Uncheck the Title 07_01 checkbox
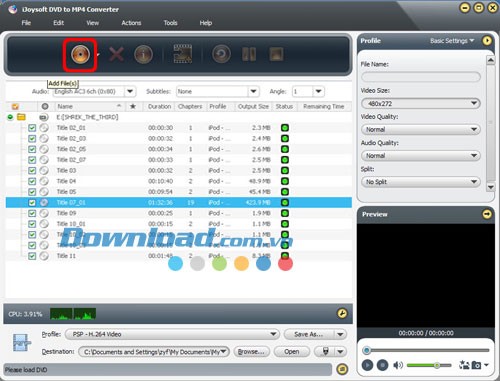The width and height of the screenshot is (500, 381). (x=32, y=202)
